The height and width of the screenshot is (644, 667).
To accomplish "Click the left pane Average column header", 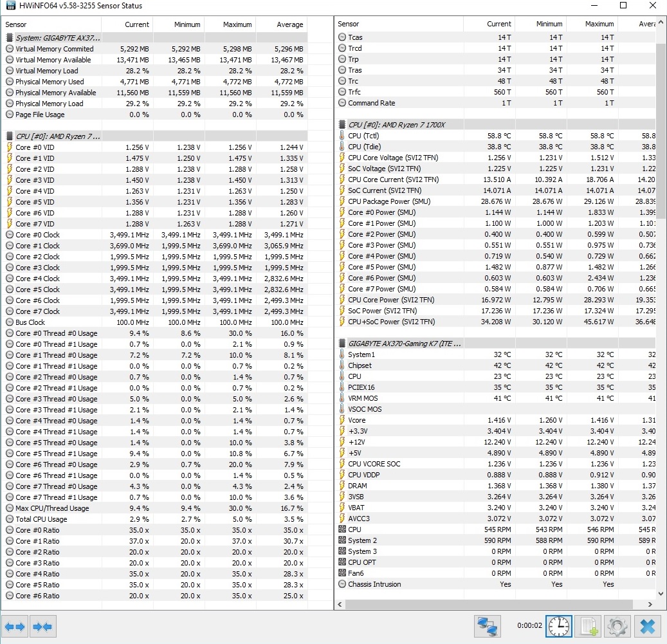I will tap(282, 24).
